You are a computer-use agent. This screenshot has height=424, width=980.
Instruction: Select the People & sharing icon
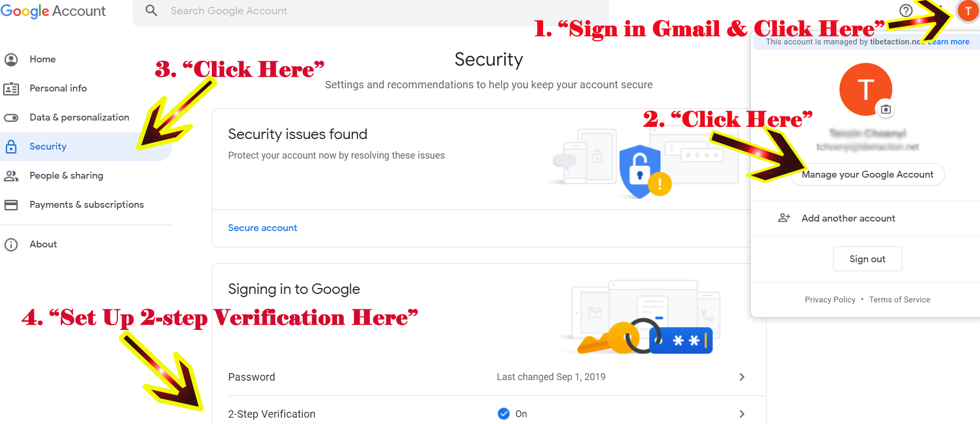point(12,176)
